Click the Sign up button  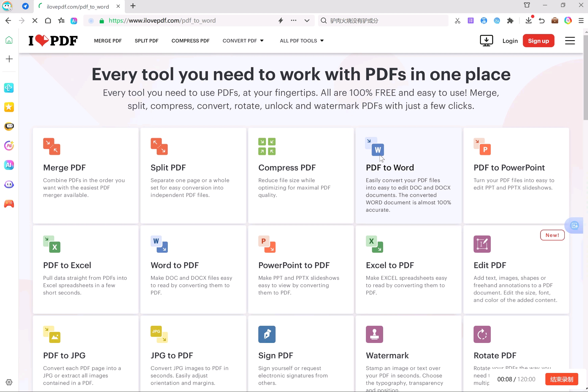click(538, 41)
